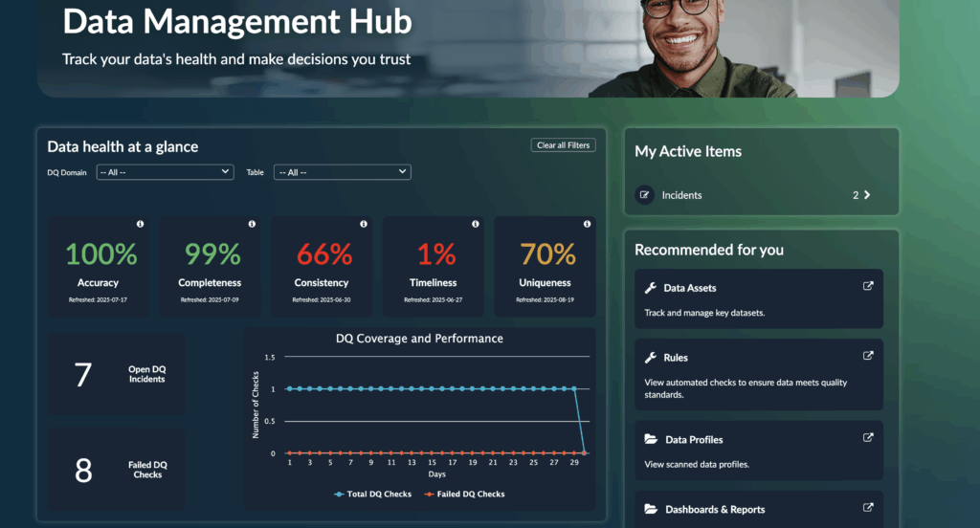Click Clear all Filters button
Screen dimensions: 980x528
[564, 145]
